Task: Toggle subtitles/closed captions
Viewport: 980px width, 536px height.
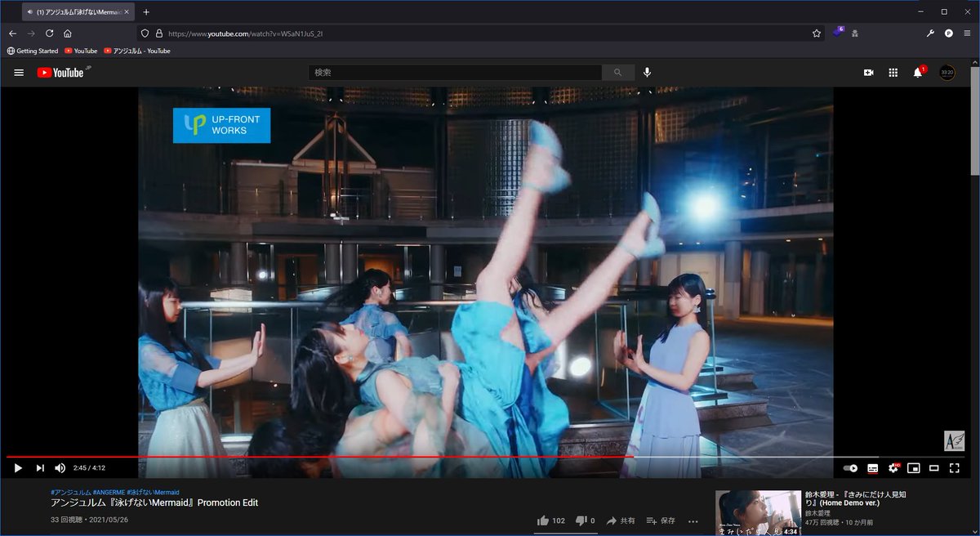Action: point(872,468)
